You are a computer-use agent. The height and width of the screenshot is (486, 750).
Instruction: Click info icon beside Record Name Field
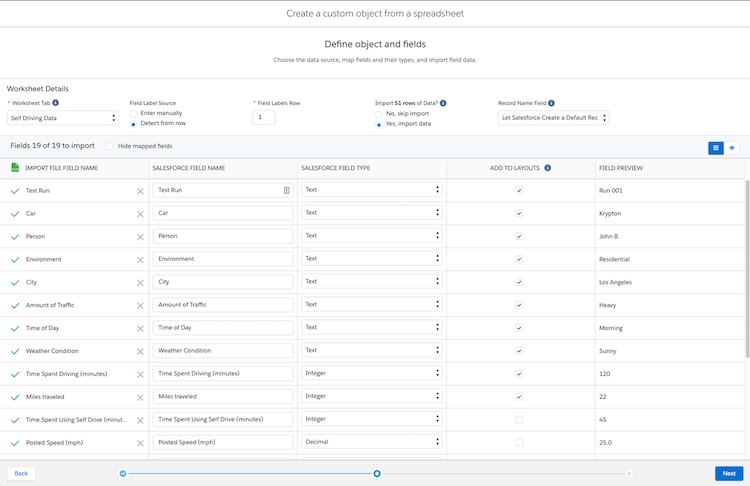[x=551, y=103]
